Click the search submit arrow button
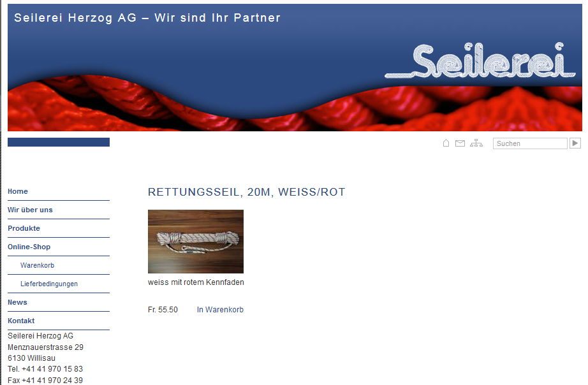This screenshot has width=588, height=385. (575, 143)
